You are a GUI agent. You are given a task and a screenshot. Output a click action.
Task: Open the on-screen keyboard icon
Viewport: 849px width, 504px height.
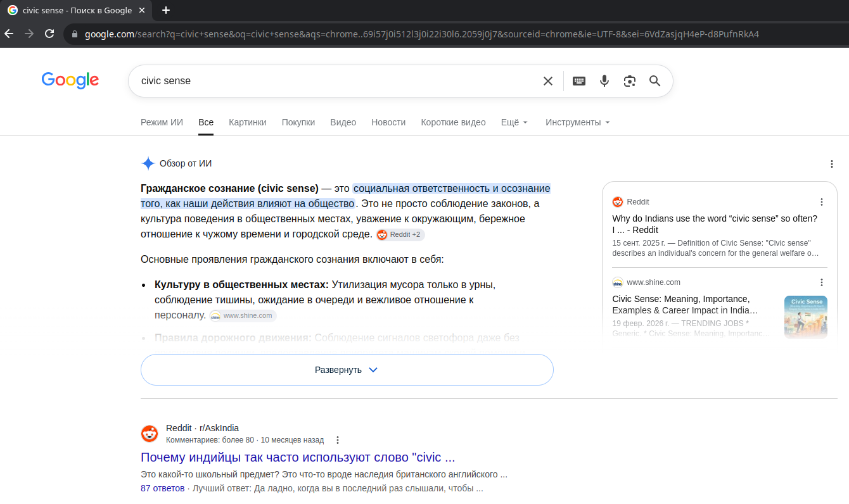(x=579, y=81)
